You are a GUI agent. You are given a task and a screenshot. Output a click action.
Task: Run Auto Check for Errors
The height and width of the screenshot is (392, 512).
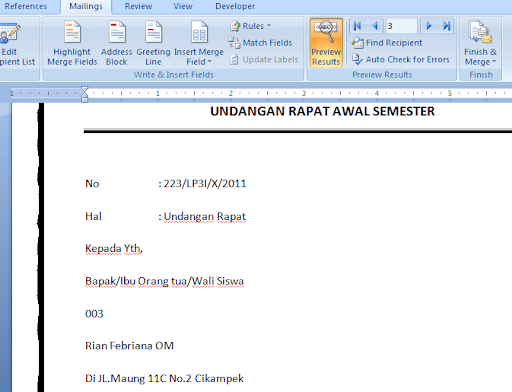click(401, 59)
